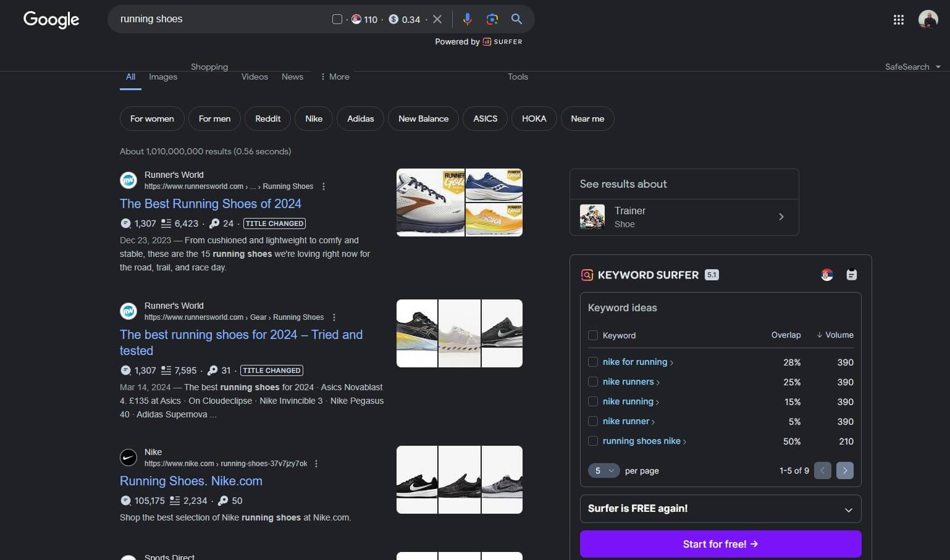Open three-dot menu for Nike result
This screenshot has width=950, height=560.
[316, 464]
